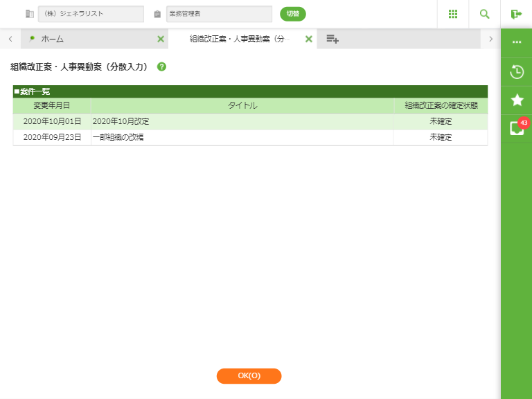This screenshot has height=399, width=532.
Task: Click the タイトル column header
Action: click(242, 105)
